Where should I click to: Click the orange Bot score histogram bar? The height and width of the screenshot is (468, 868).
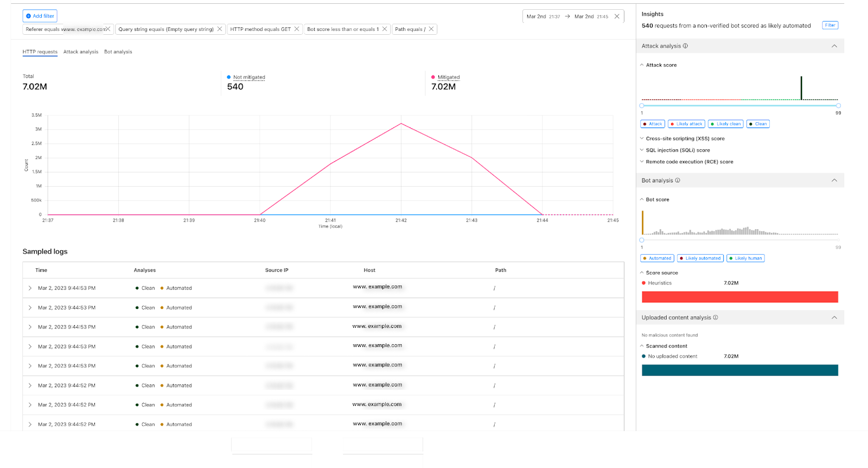coord(643,223)
